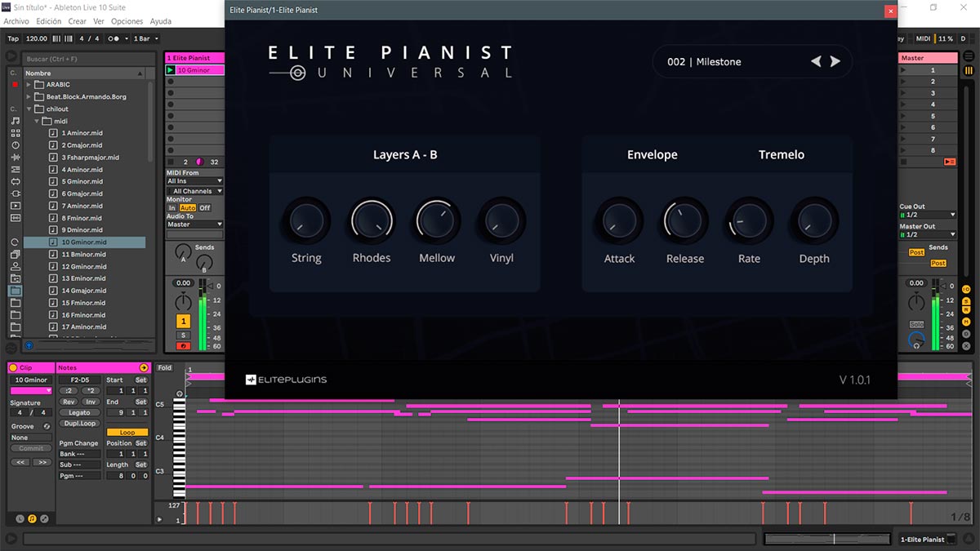Click the String layer knob

(x=306, y=220)
